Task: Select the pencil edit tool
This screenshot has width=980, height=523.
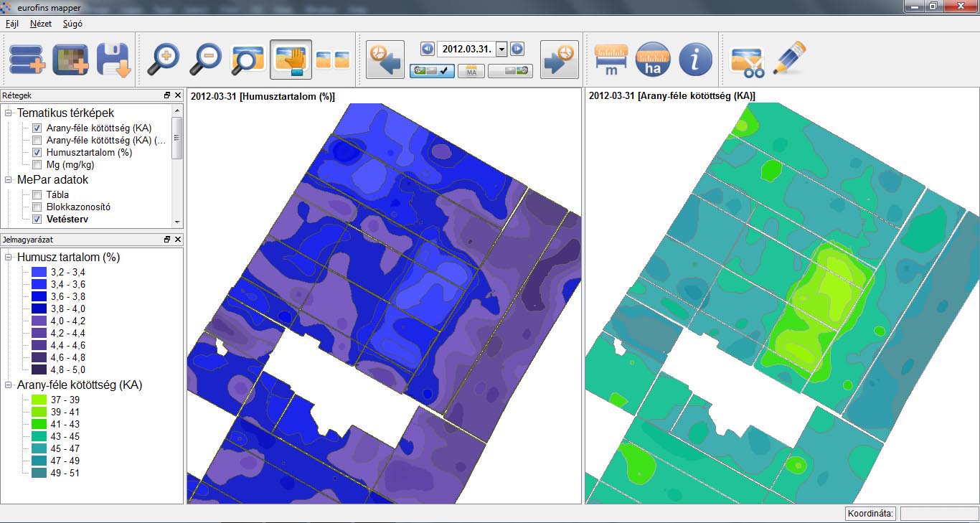Action: (x=790, y=58)
